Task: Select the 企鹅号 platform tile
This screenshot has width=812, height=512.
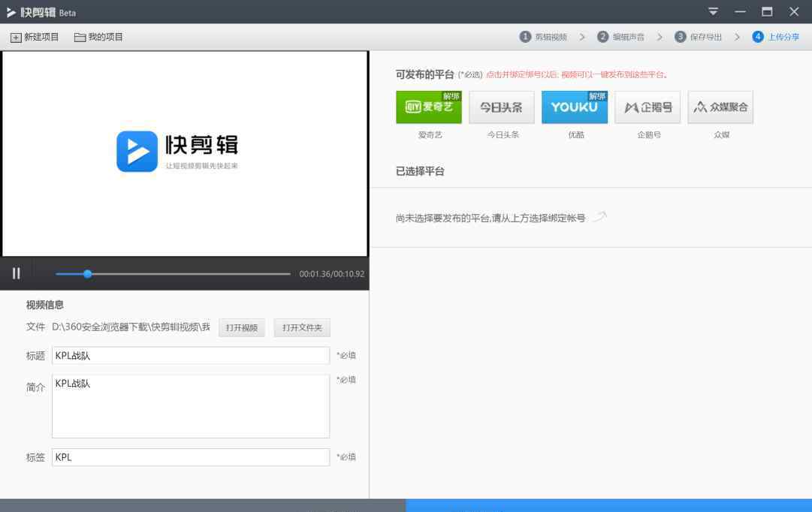Action: click(647, 107)
